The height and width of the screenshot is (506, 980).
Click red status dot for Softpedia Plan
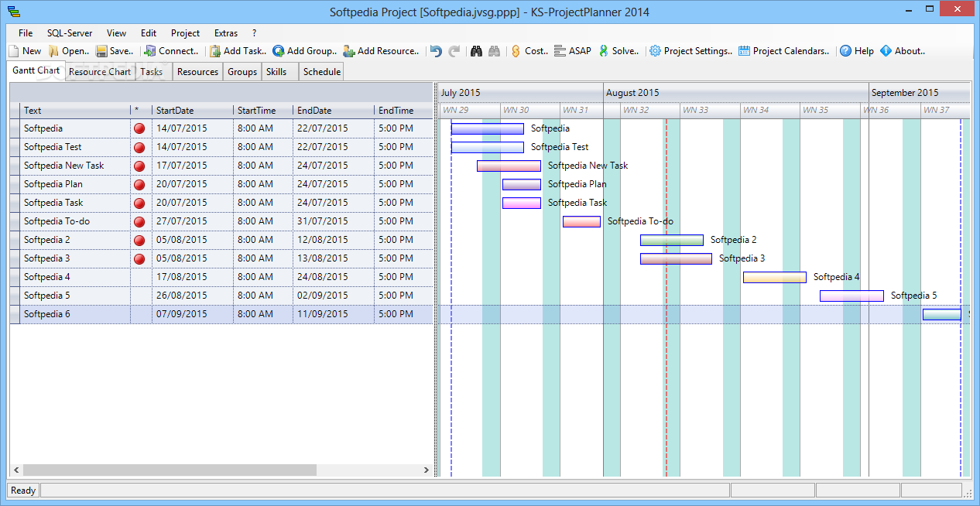point(139,184)
